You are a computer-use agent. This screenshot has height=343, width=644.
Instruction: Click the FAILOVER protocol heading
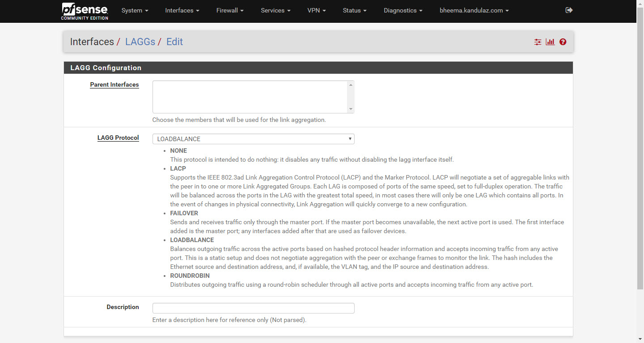click(x=184, y=213)
